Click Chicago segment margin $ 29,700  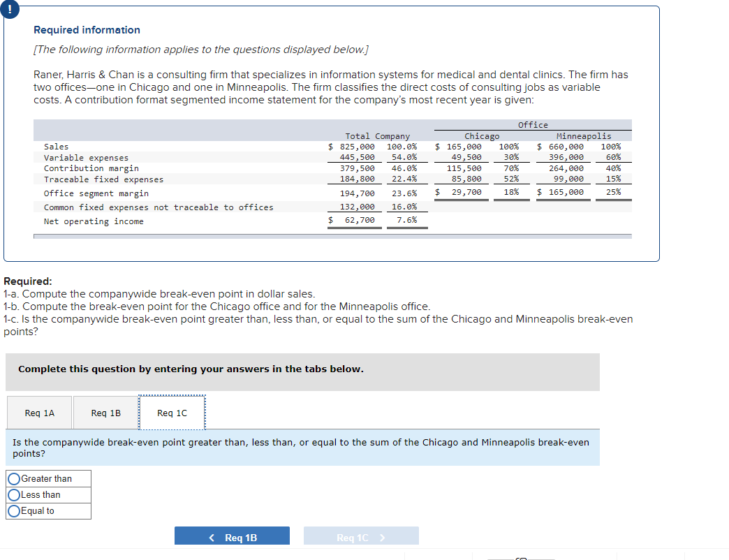point(458,192)
